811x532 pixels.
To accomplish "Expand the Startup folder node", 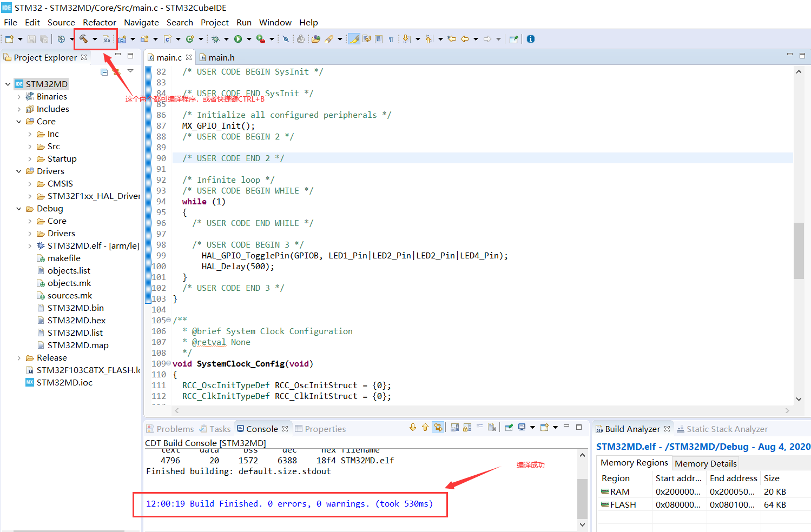I will (x=30, y=159).
